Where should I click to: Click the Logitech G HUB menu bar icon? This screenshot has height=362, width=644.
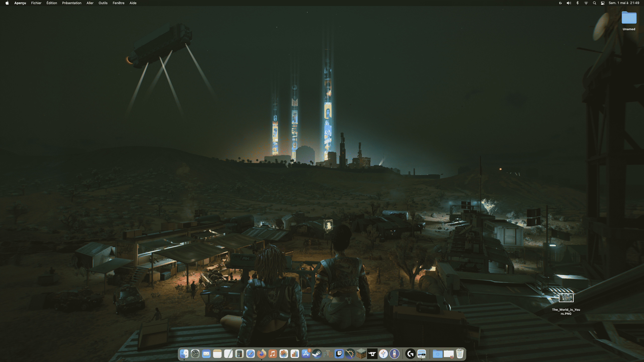[560, 3]
